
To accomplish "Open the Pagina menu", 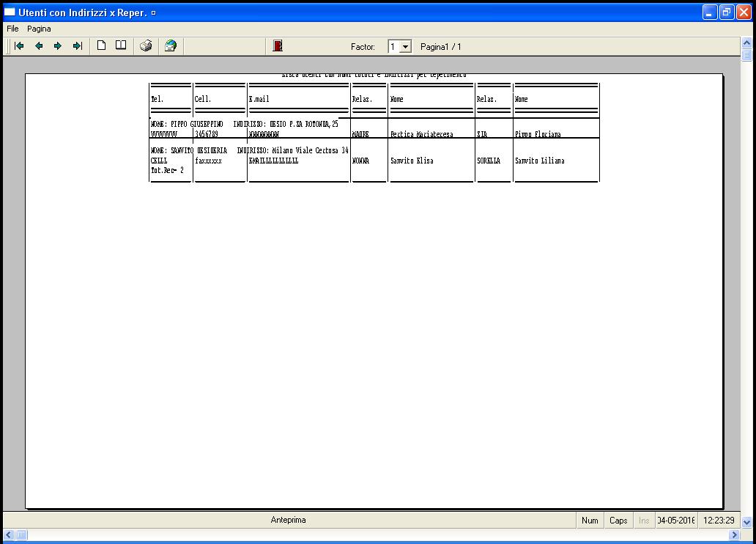I will [39, 29].
